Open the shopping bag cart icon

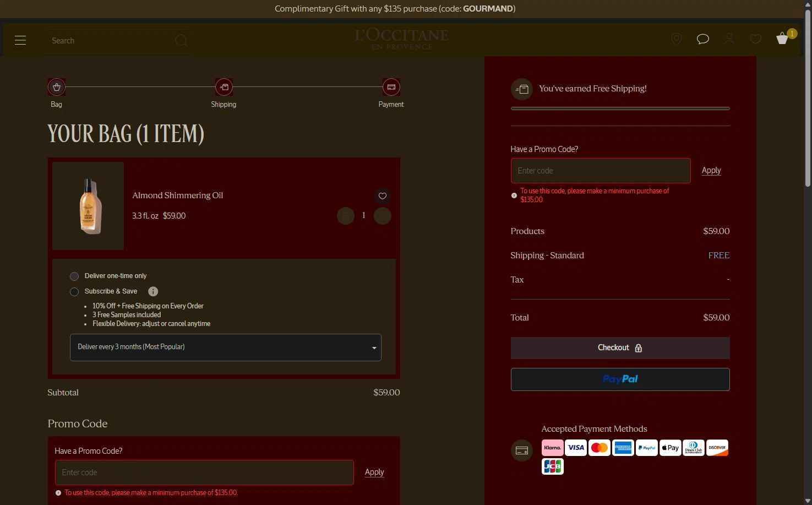pyautogui.click(x=782, y=39)
